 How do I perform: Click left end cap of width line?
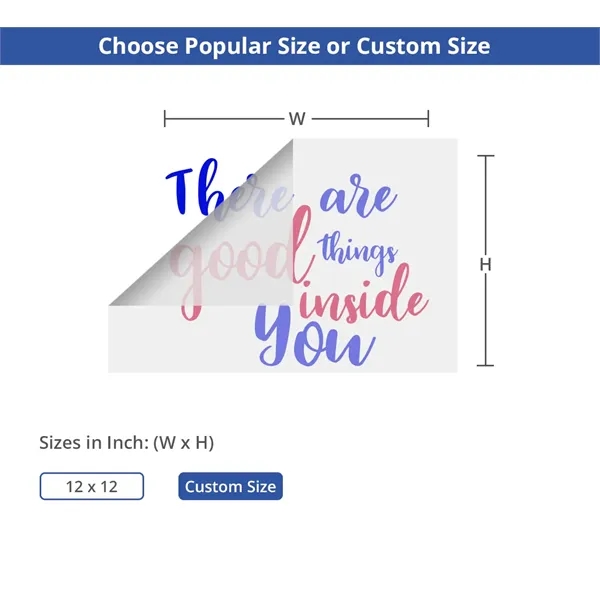click(x=165, y=119)
